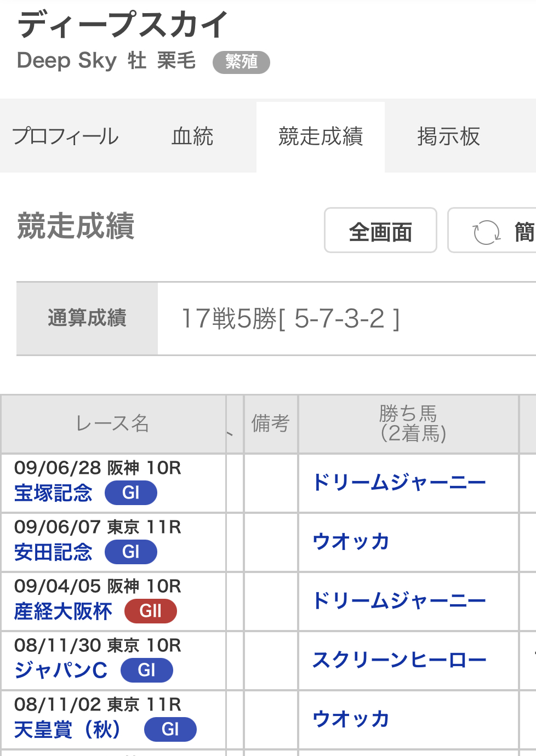The image size is (536, 756).
Task: Click the refresh arrows icon
Action: tap(486, 232)
